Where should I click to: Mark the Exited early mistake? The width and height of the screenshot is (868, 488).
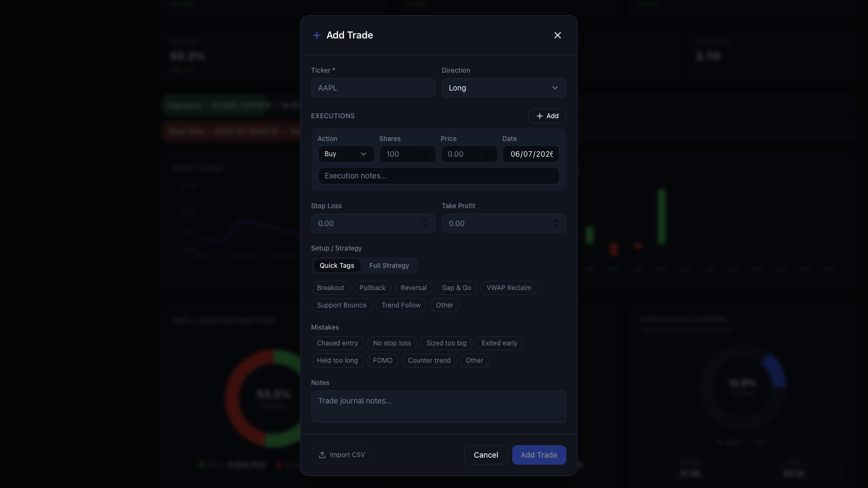coord(500,343)
